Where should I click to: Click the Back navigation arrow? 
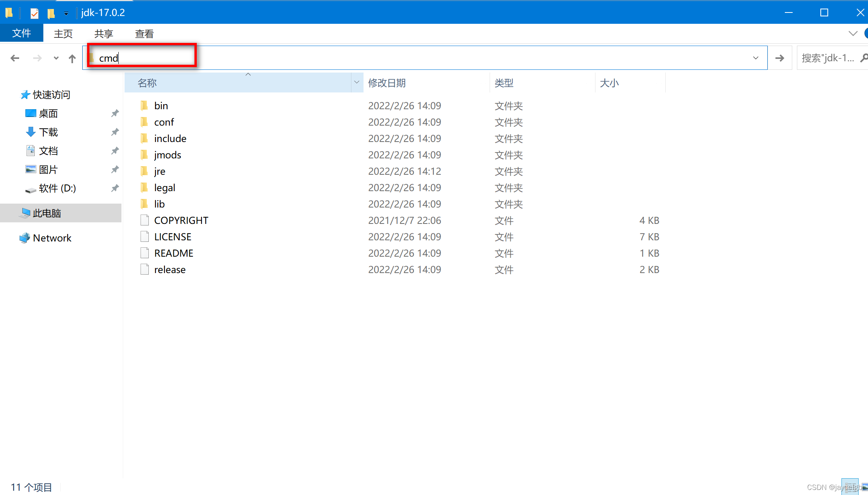(15, 58)
